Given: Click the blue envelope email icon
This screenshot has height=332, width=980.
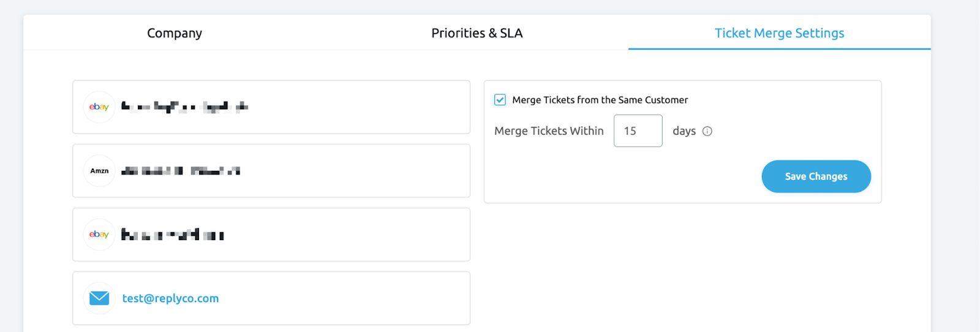Looking at the screenshot, I should 99,298.
